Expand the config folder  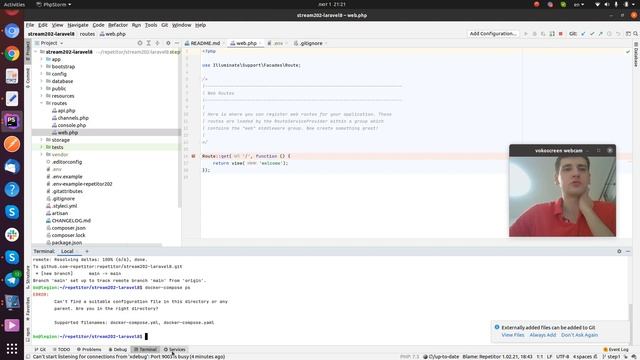tap(42, 74)
